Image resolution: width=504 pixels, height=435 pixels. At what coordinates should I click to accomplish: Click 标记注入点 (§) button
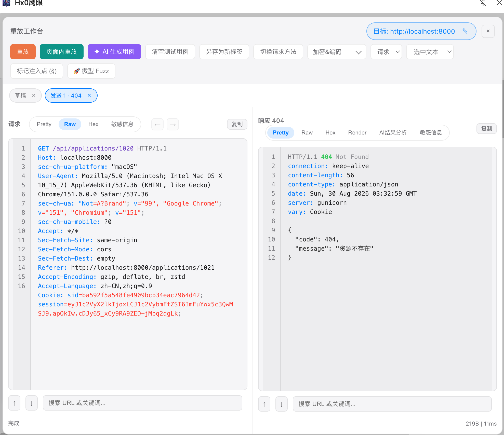(37, 71)
